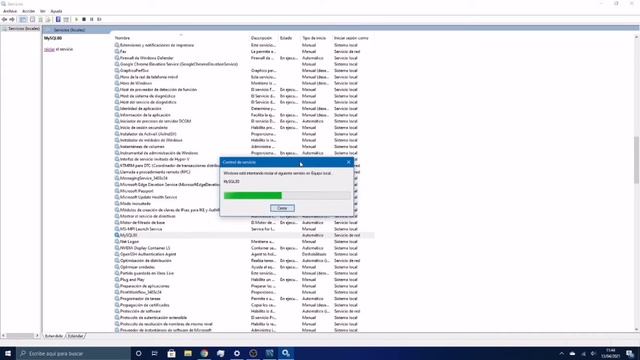Image resolution: width=640 pixels, height=360 pixels.
Task: Select the Optimizar unidades service
Action: (244, 267)
